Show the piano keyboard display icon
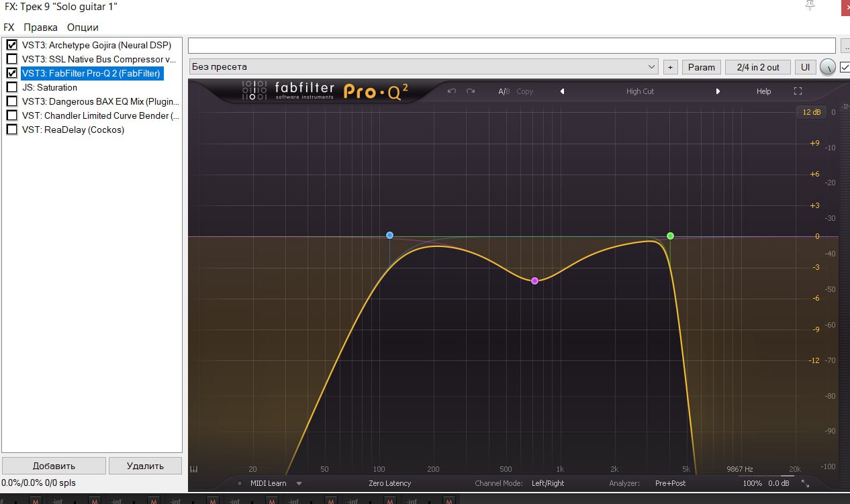 pos(194,469)
